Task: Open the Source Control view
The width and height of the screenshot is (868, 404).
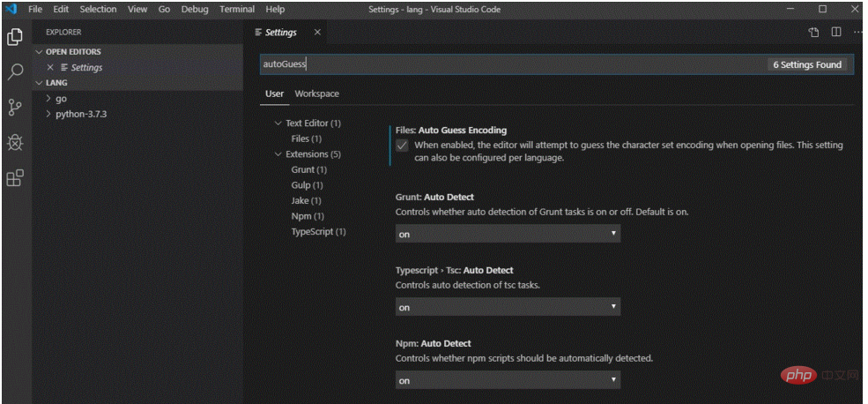Action: click(15, 108)
